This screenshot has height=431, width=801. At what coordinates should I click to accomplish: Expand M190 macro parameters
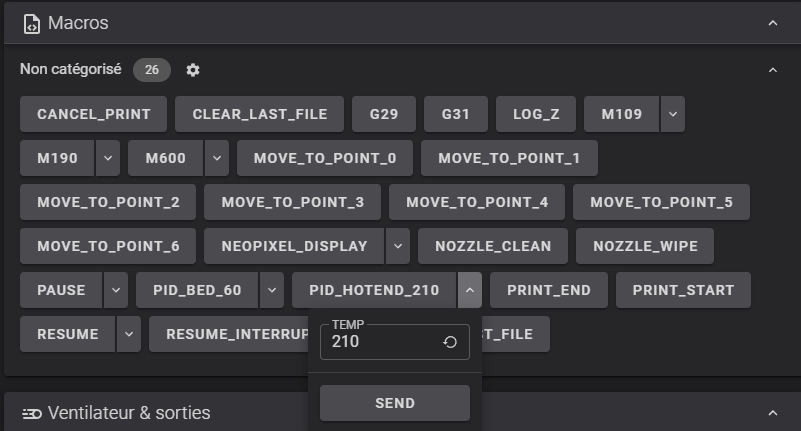pyautogui.click(x=108, y=158)
